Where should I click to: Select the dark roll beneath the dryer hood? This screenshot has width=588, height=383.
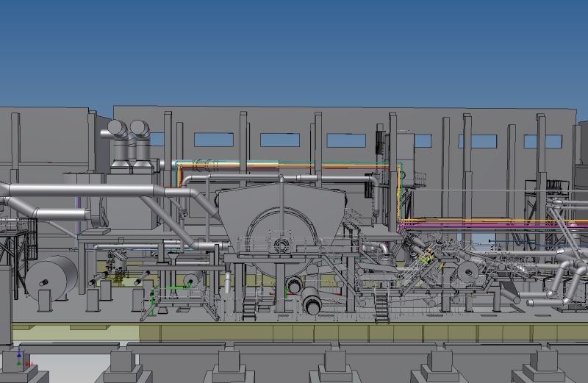[310, 300]
